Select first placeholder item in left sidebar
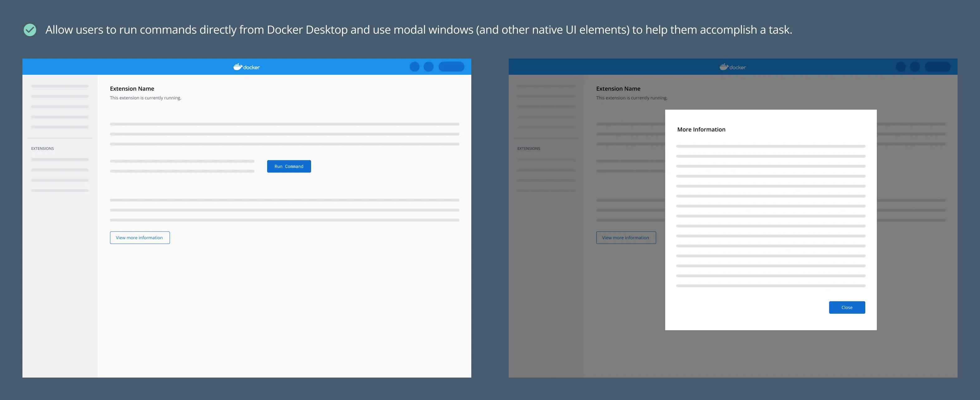The height and width of the screenshot is (400, 980). pyautogui.click(x=60, y=86)
